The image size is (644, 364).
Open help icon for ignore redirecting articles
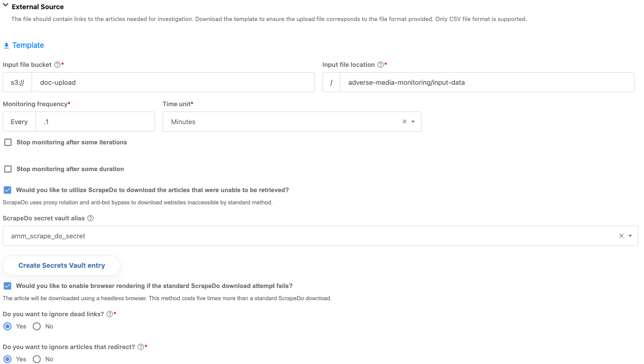[141, 347]
